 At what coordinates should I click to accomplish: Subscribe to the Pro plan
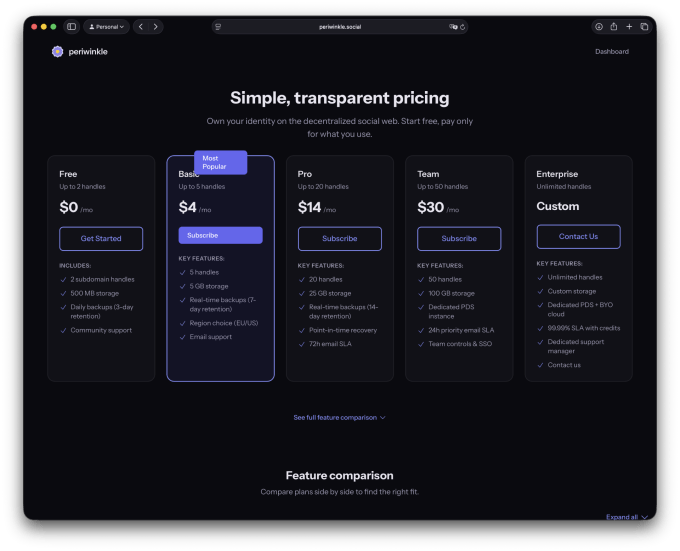(340, 238)
